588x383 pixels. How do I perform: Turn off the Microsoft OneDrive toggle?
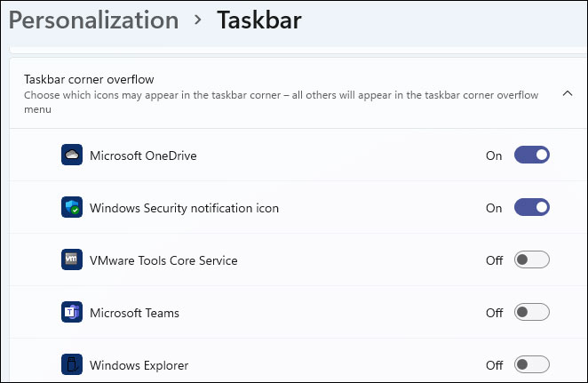click(531, 156)
